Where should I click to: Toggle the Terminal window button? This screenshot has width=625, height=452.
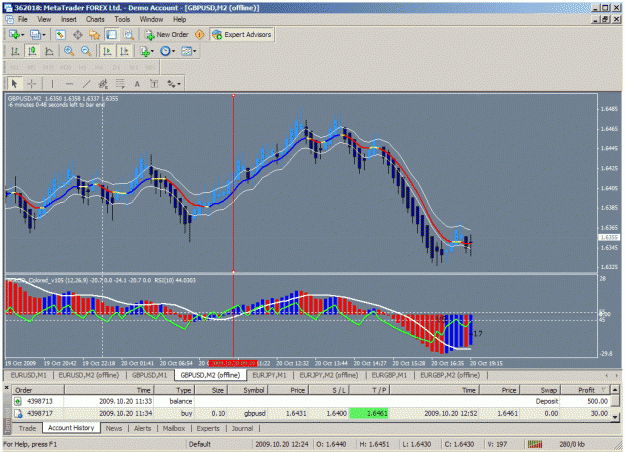tap(111, 35)
